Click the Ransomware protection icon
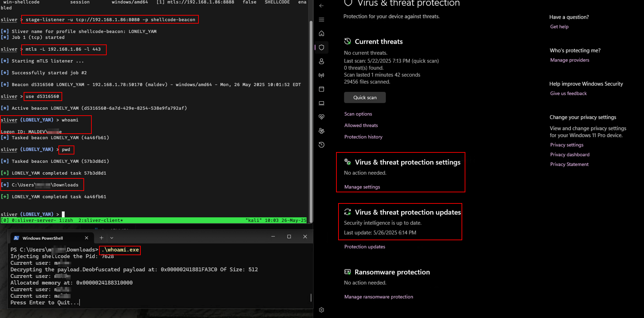 [x=348, y=272]
